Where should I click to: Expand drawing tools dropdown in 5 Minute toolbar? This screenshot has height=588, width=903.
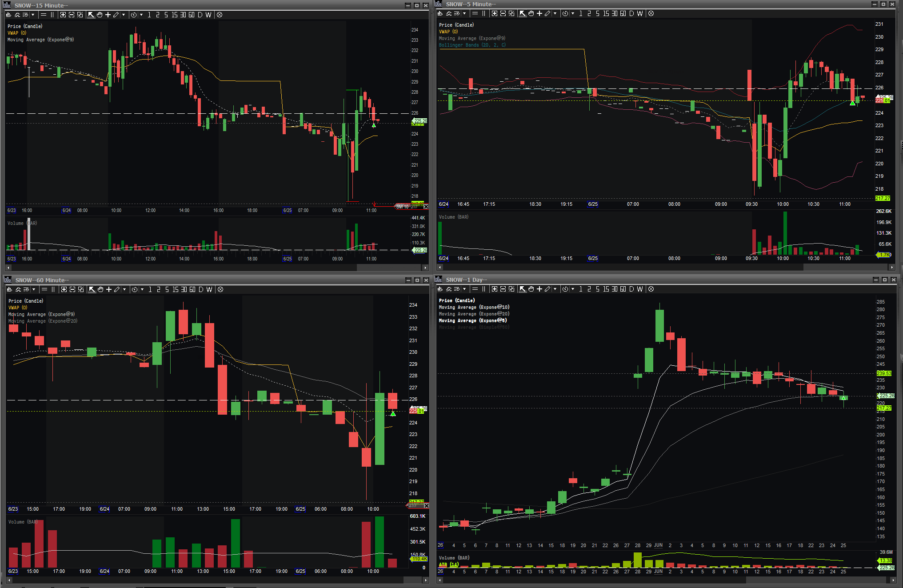click(x=555, y=13)
